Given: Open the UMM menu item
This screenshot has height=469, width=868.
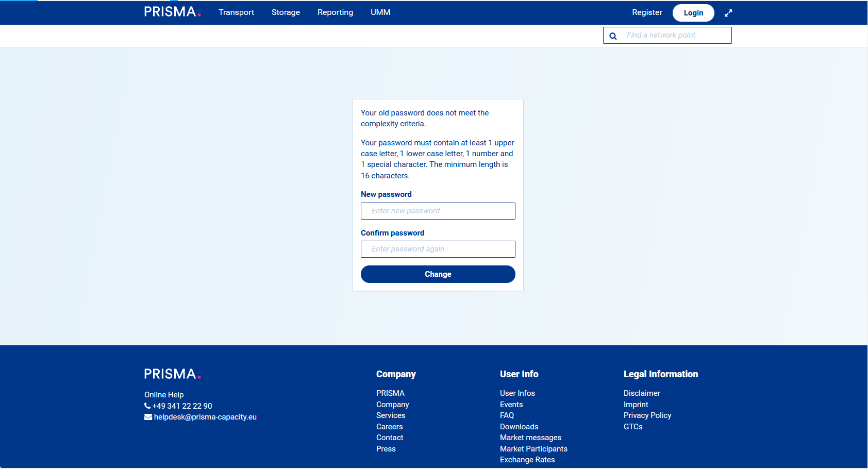Looking at the screenshot, I should 380,12.
